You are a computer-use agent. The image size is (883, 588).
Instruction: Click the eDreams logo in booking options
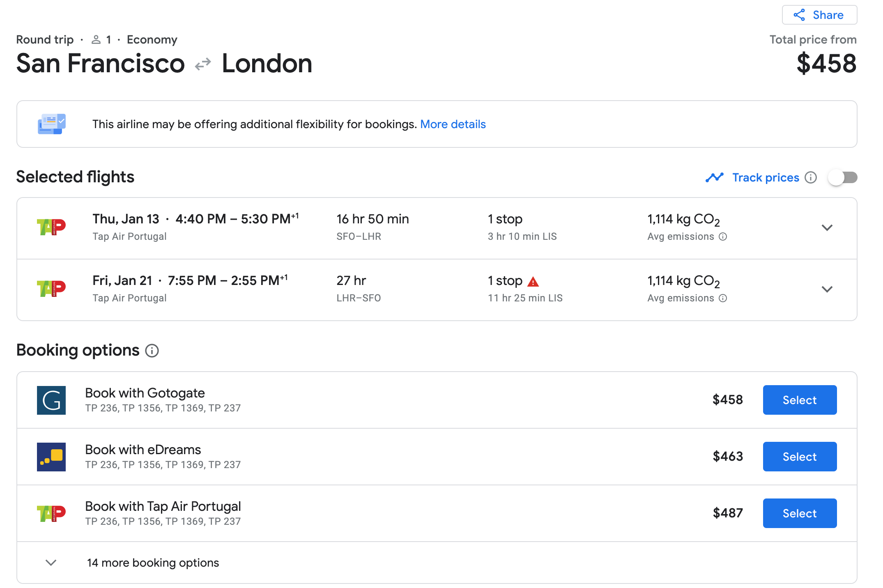51,456
